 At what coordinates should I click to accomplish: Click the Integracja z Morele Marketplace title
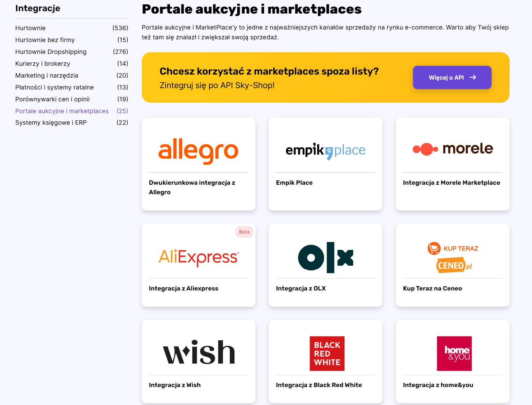tap(451, 183)
